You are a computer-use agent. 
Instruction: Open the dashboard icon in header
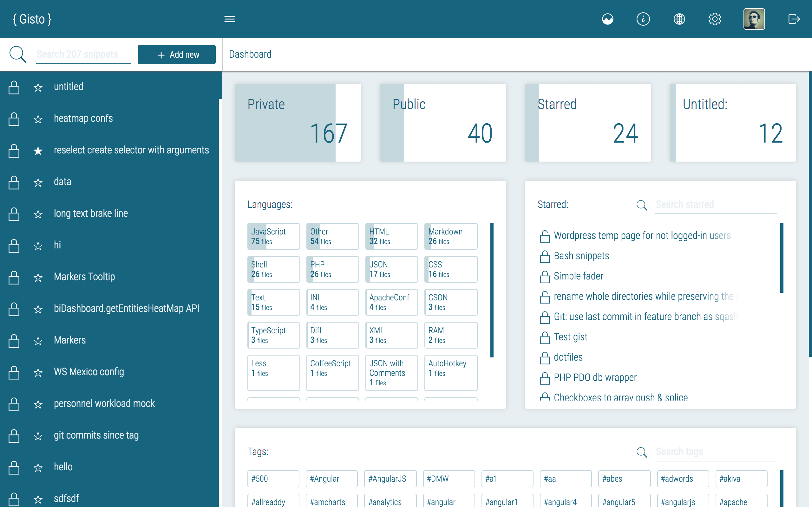pyautogui.click(x=607, y=19)
